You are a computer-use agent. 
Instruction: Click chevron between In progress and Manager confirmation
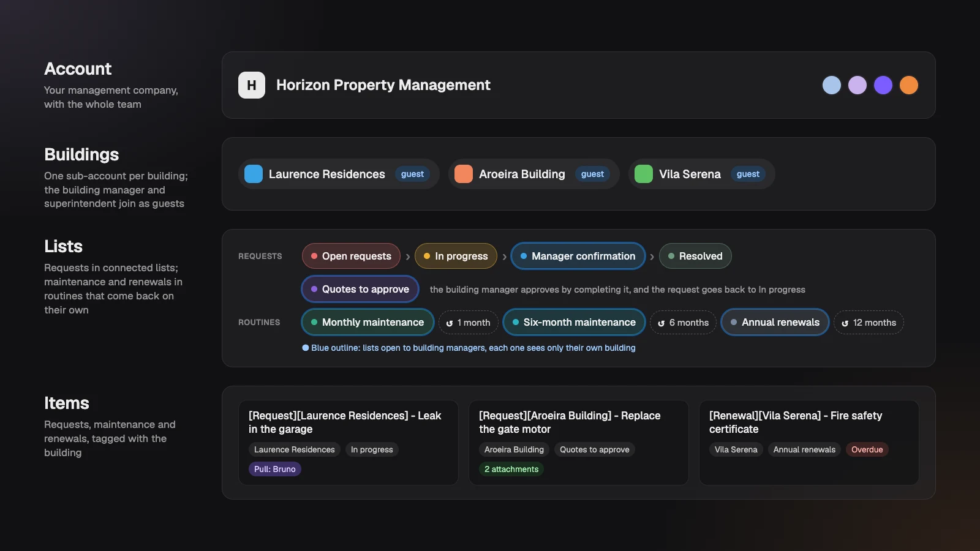click(x=504, y=257)
